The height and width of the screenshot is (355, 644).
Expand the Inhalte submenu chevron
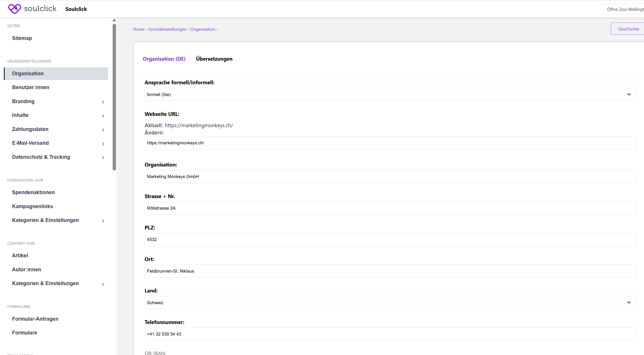pos(103,116)
